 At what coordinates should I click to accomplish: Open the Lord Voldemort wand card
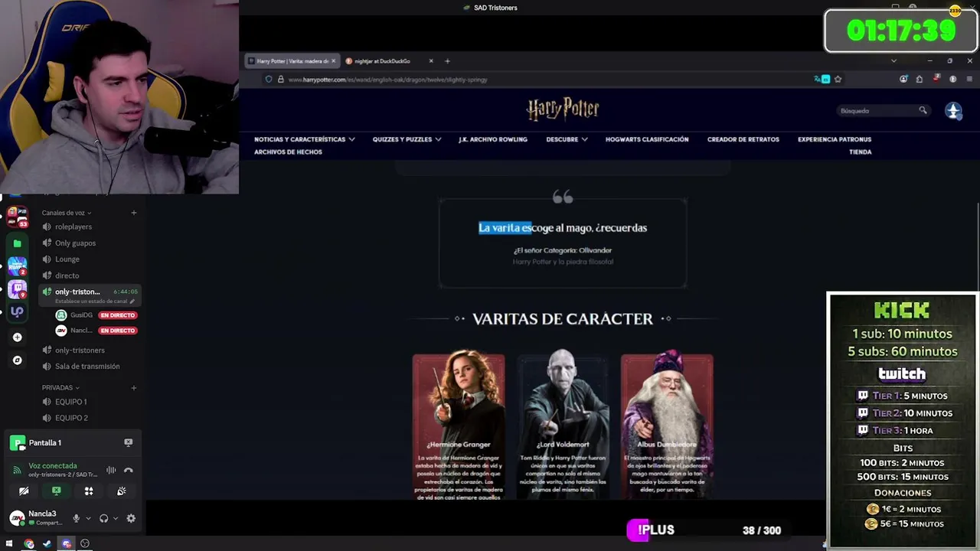[563, 426]
